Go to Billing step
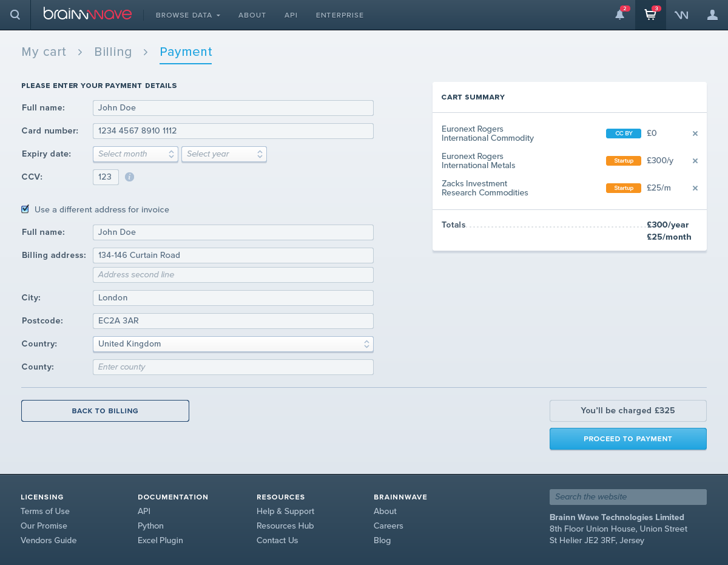The width and height of the screenshot is (728, 565). [113, 52]
